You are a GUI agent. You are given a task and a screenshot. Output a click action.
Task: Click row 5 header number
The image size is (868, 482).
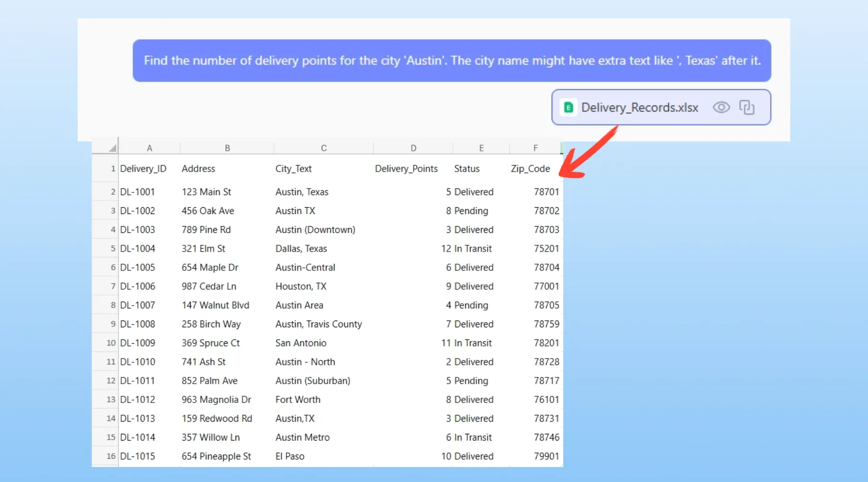tap(112, 249)
